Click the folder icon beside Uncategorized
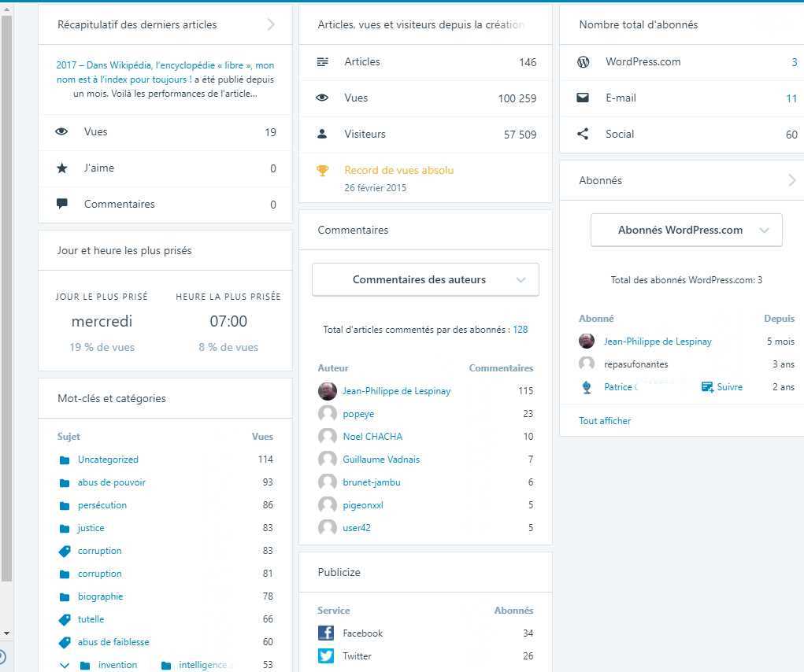804x672 pixels. [x=65, y=460]
